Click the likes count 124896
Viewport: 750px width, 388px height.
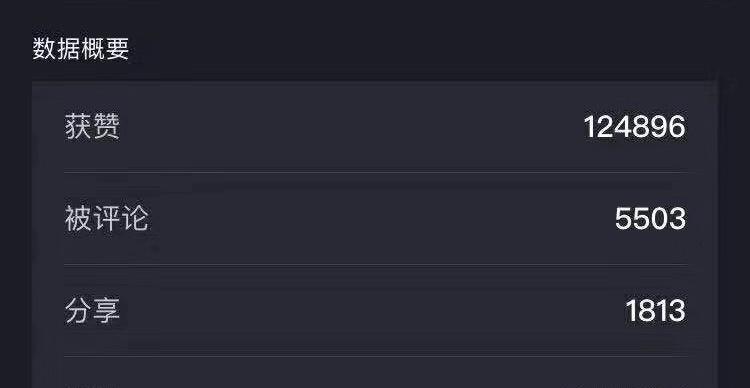(635, 127)
